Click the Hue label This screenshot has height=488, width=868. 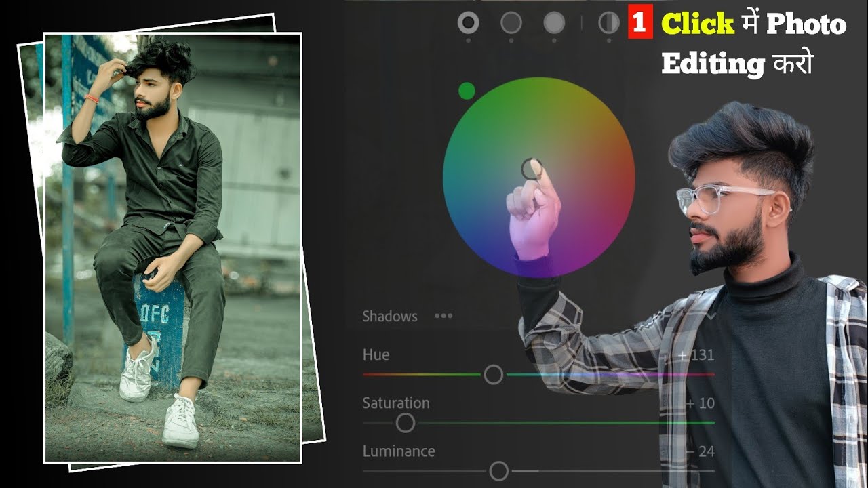pyautogui.click(x=376, y=354)
